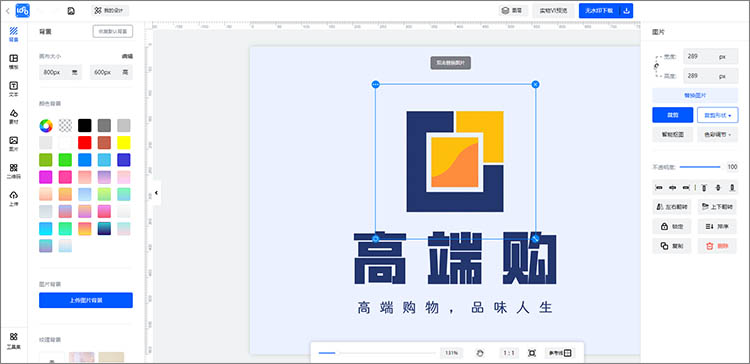
Task: Open the layer order button
Action: click(x=717, y=227)
